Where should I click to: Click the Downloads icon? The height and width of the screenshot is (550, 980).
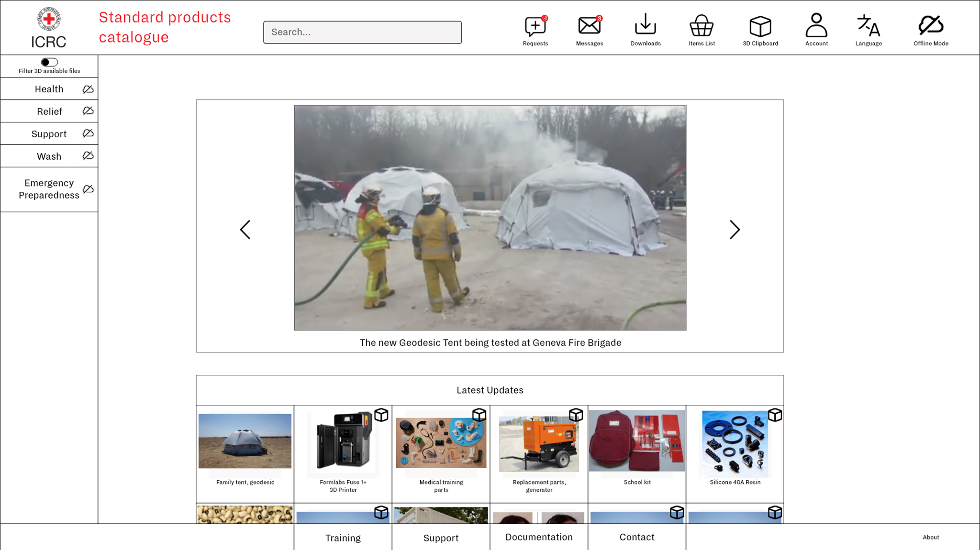pyautogui.click(x=645, y=24)
